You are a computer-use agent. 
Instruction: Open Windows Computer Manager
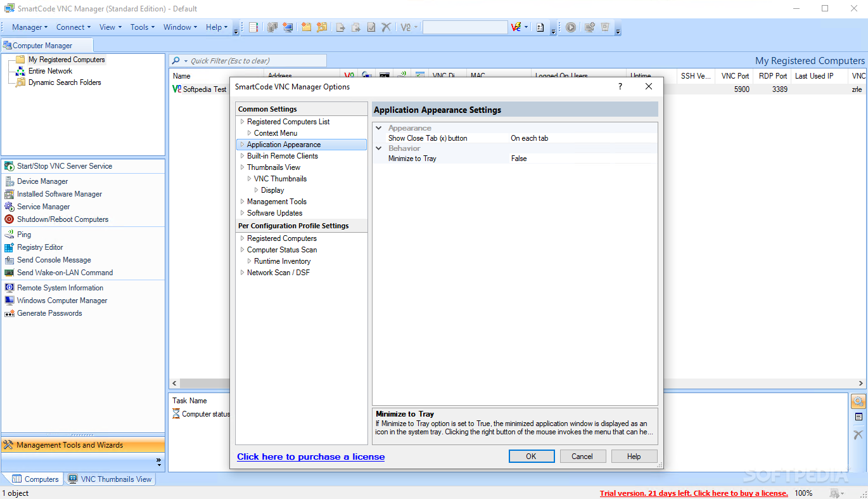pyautogui.click(x=62, y=301)
